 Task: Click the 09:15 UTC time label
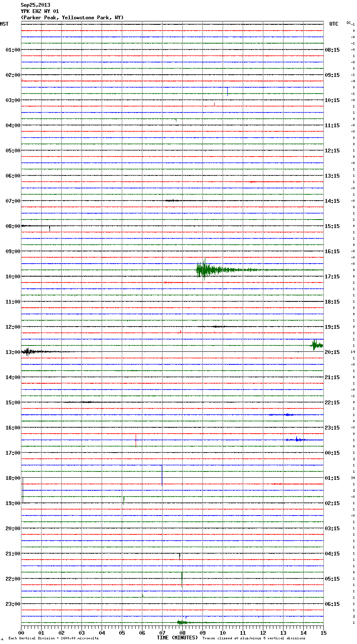[332, 75]
